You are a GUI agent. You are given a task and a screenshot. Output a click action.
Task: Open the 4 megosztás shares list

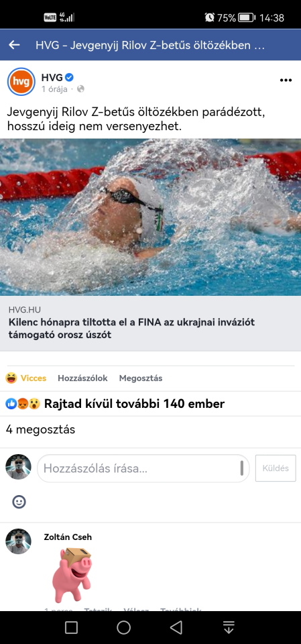40,429
